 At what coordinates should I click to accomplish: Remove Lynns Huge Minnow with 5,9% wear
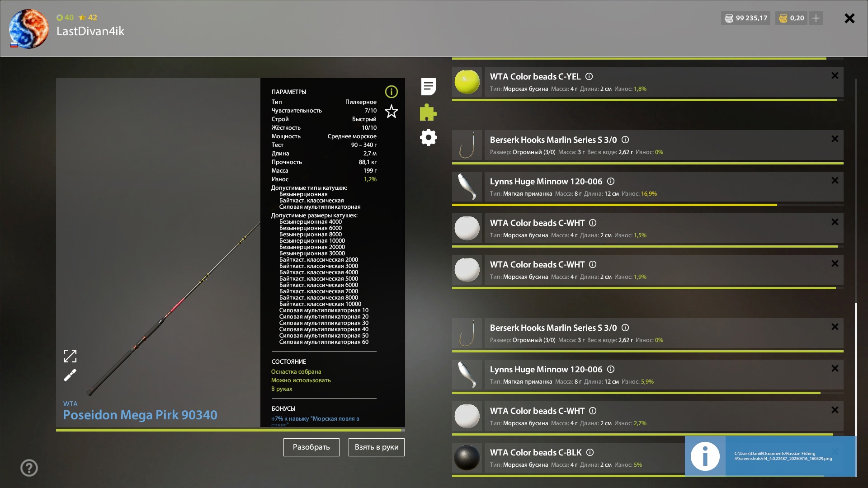tap(835, 368)
